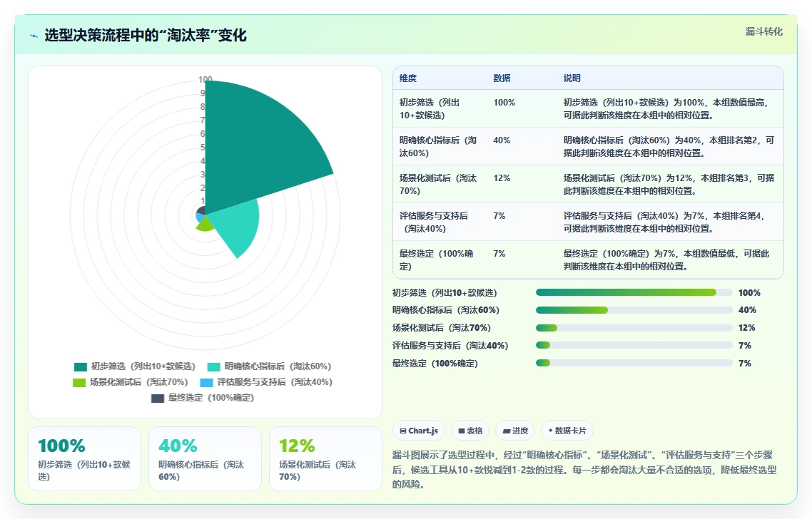Click the 评估服务与支持后 progress bar at 7%
Viewport: 812px width, 519px height.
click(634, 345)
